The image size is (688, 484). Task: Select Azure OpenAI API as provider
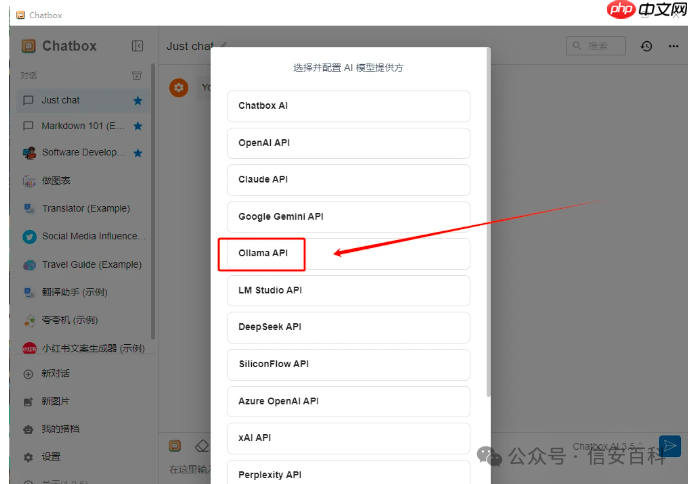[x=348, y=402]
